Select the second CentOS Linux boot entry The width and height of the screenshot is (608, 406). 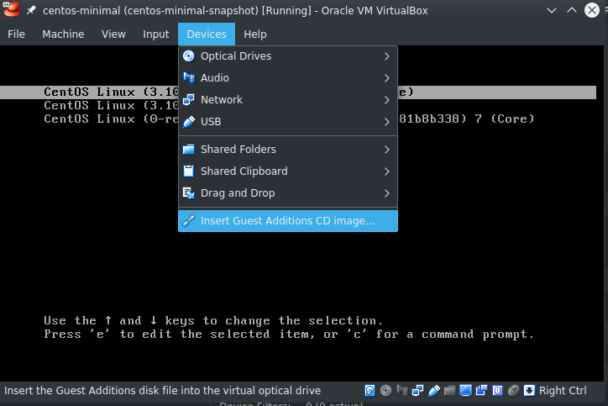point(111,105)
